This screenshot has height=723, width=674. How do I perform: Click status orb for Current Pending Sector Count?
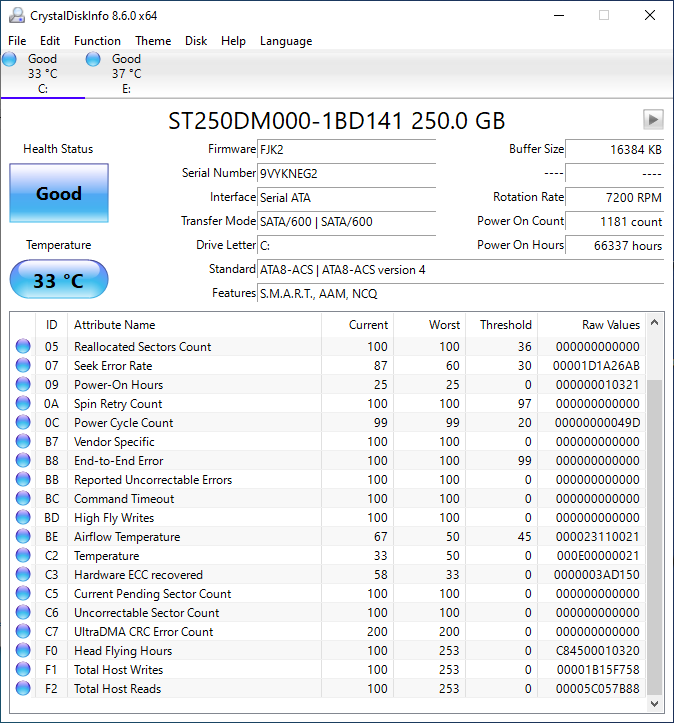click(23, 593)
